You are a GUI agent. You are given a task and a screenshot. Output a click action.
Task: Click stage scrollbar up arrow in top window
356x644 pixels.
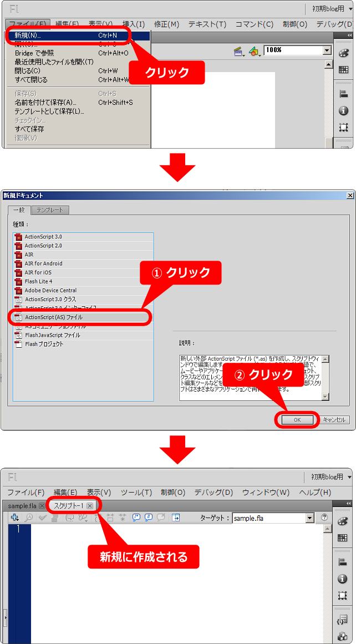[x=328, y=64]
